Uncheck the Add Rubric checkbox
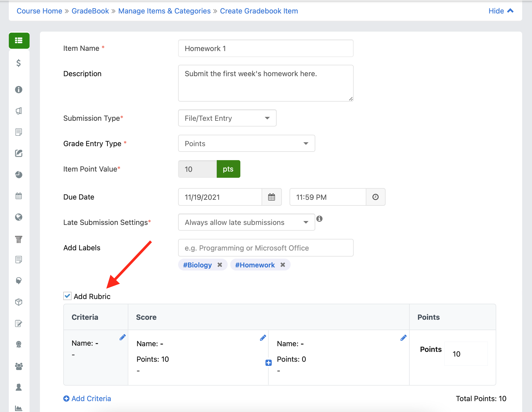532x412 pixels. [67, 296]
